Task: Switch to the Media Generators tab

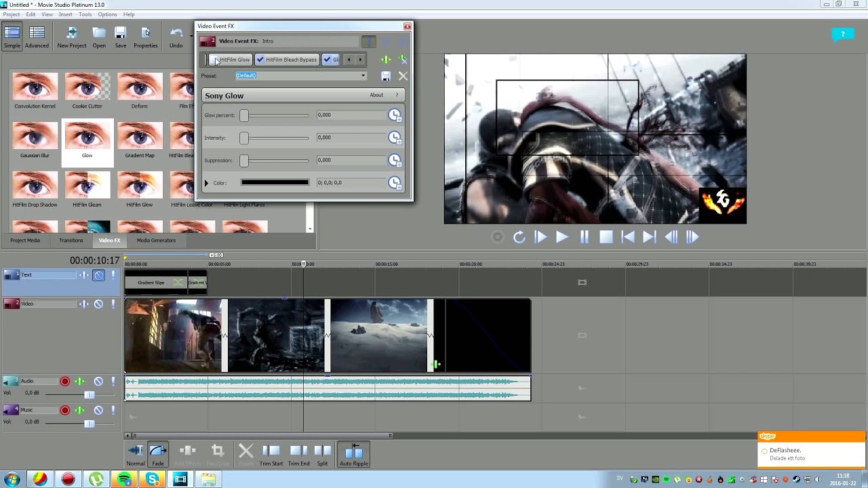Action: [156, 240]
